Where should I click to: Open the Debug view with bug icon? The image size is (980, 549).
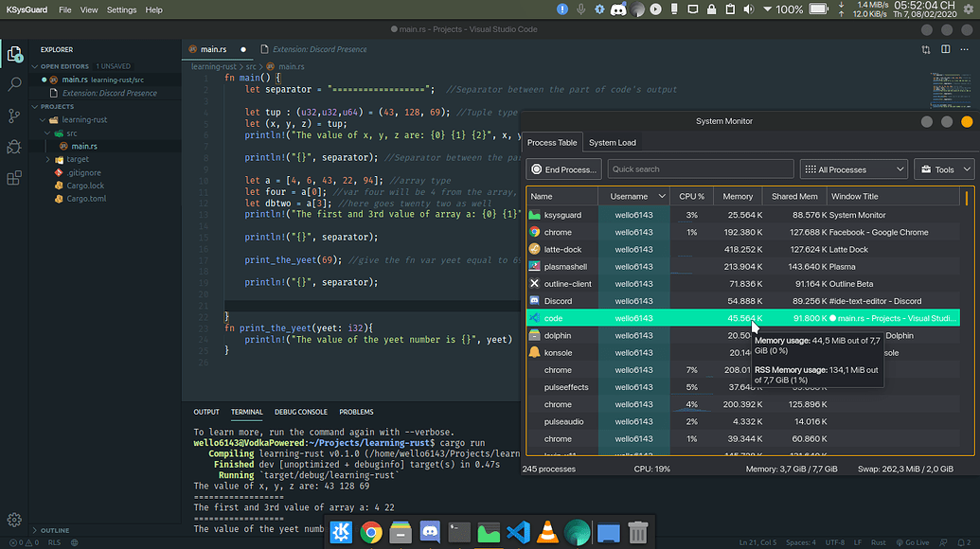pos(14,147)
